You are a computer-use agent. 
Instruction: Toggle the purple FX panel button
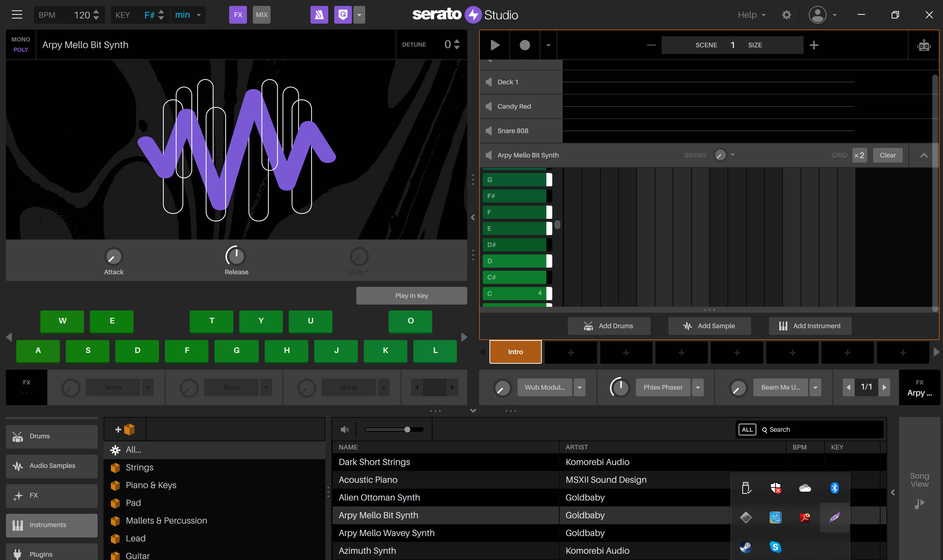(238, 15)
